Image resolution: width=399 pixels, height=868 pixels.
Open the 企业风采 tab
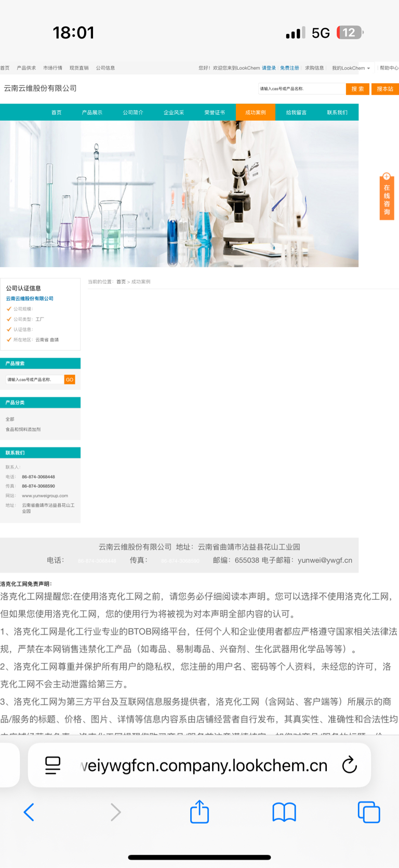[174, 112]
